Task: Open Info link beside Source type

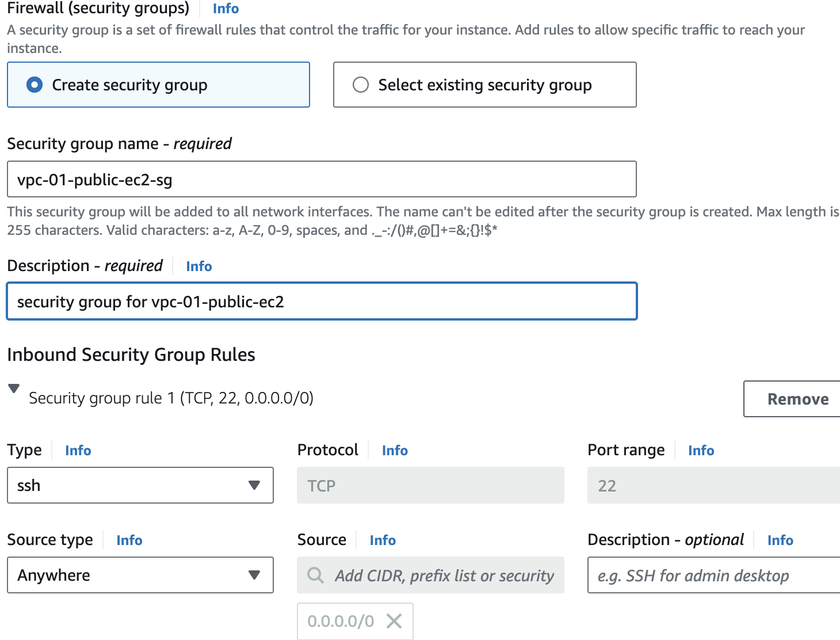Action: (x=129, y=540)
